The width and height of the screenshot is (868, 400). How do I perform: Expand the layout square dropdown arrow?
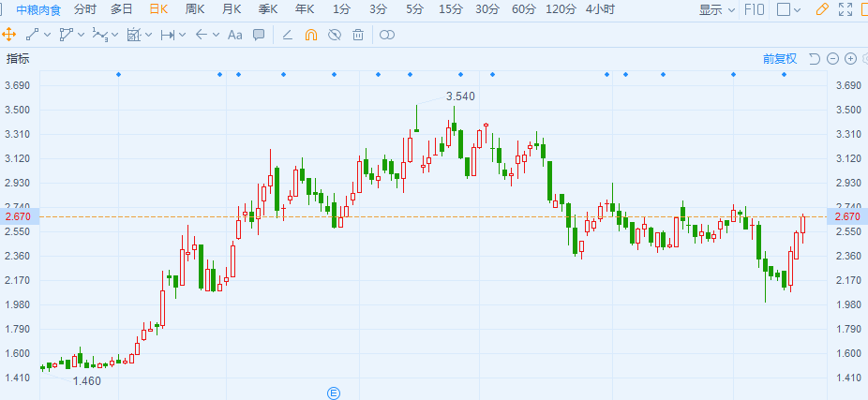[797, 9]
